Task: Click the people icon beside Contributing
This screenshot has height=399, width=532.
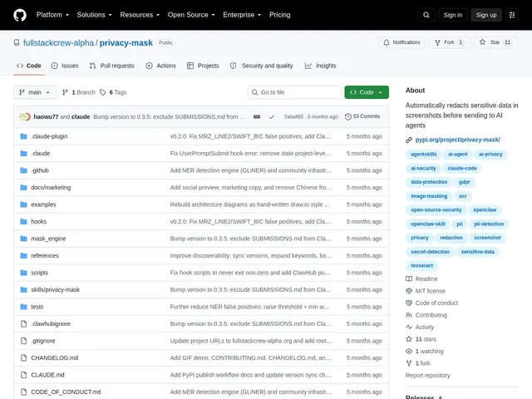Action: (x=409, y=315)
